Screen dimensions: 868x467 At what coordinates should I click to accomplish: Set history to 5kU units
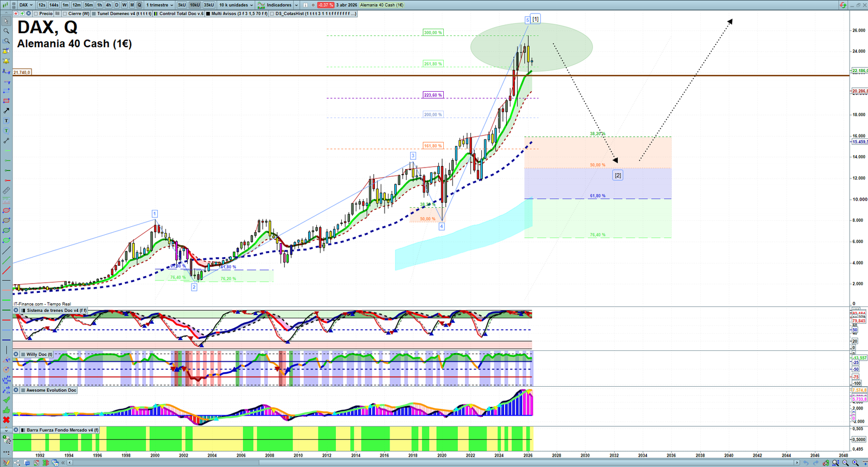click(182, 5)
